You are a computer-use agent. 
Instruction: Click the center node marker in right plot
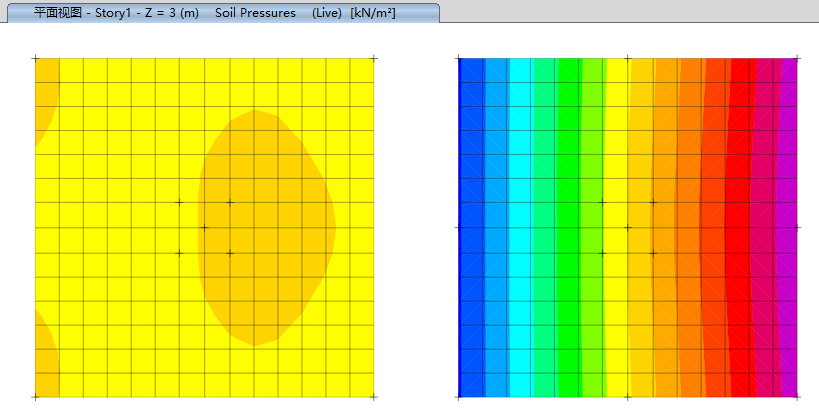(x=628, y=228)
